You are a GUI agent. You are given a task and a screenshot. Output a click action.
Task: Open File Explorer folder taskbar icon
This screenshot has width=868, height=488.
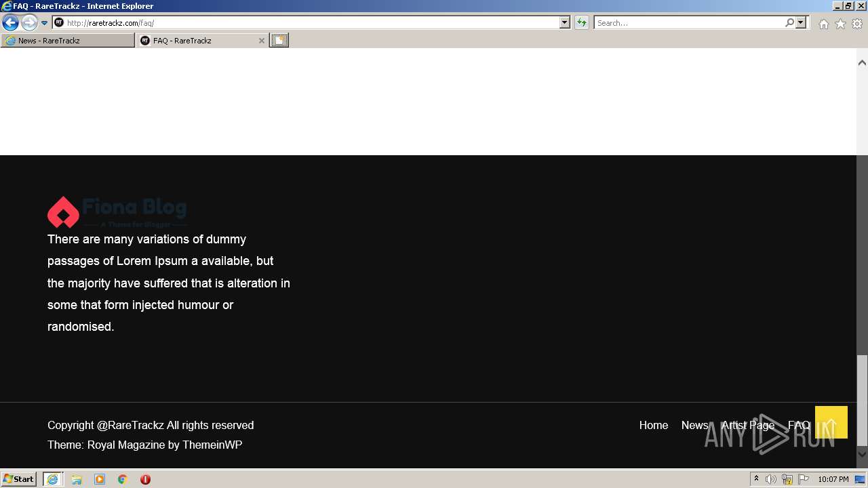click(x=77, y=479)
